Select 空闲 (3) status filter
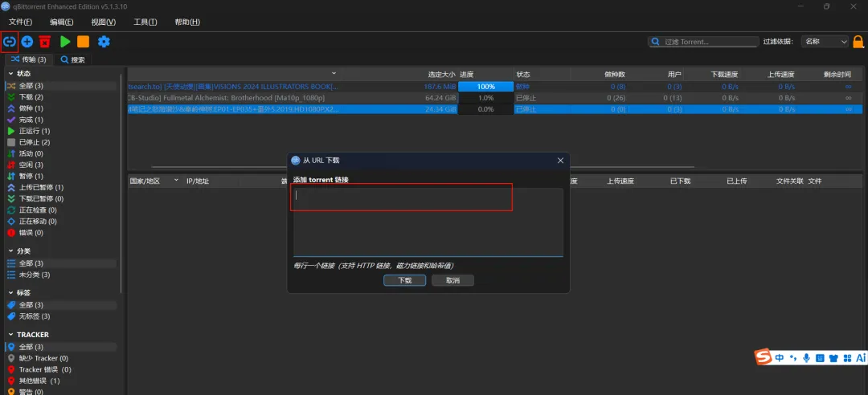This screenshot has width=868, height=395. [61, 165]
